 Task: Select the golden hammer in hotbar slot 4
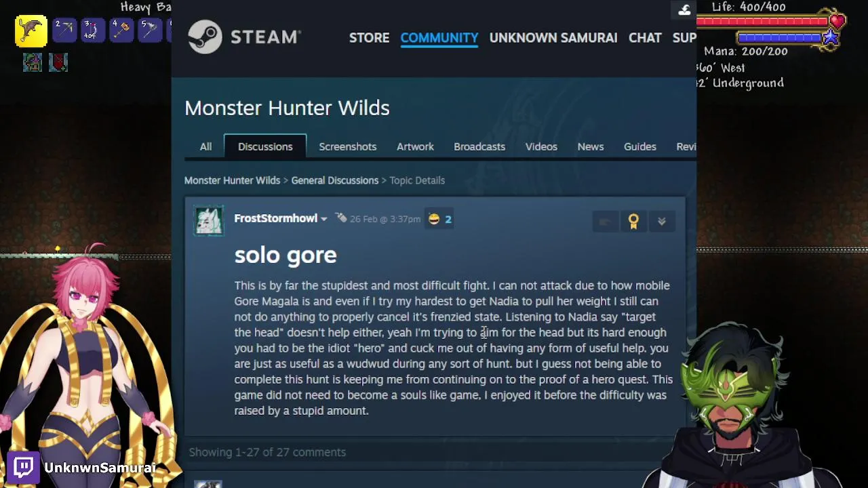(121, 30)
